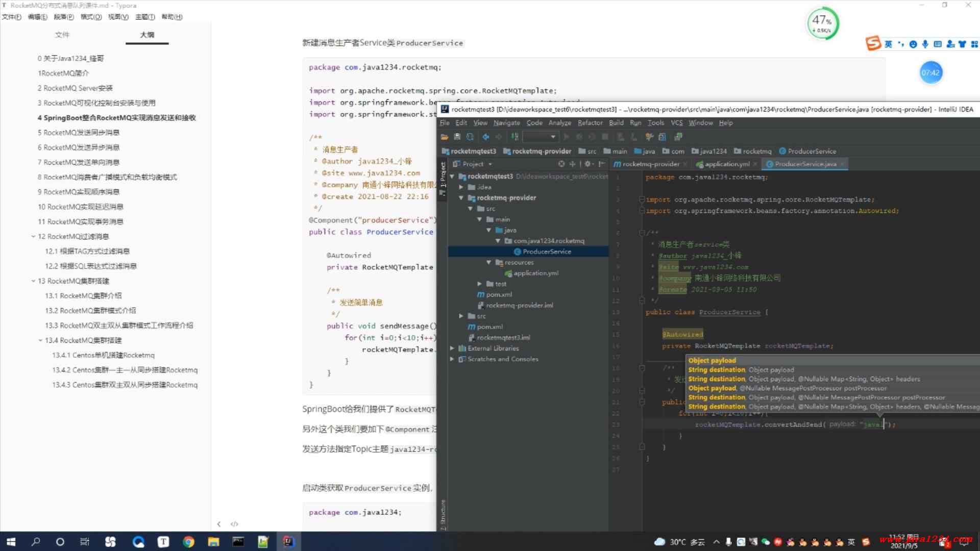Click the blue Back navigation arrow in IntelliJ
The image size is (980, 551).
tap(486, 137)
